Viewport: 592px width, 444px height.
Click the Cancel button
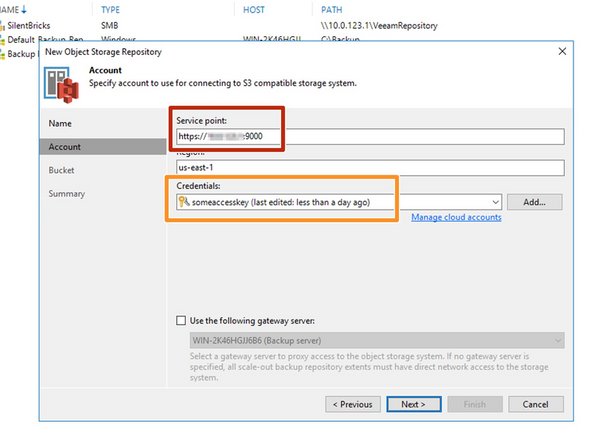click(536, 404)
